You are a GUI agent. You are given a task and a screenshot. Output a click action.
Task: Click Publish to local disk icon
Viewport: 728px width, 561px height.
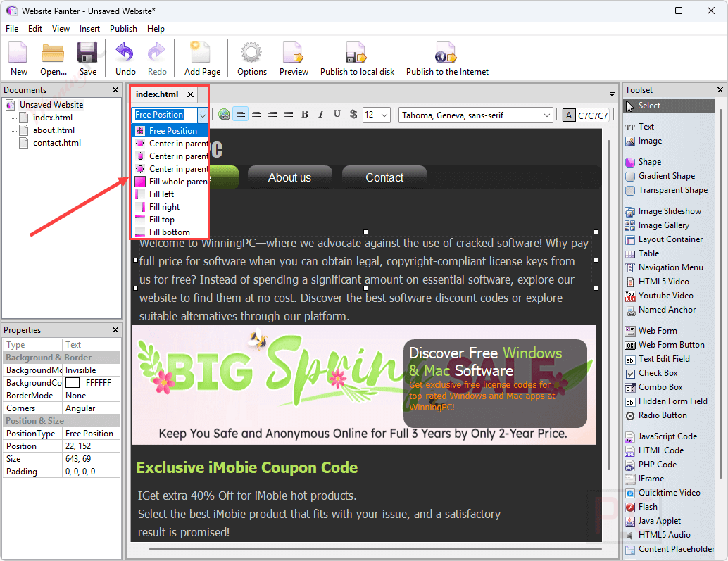pos(357,58)
